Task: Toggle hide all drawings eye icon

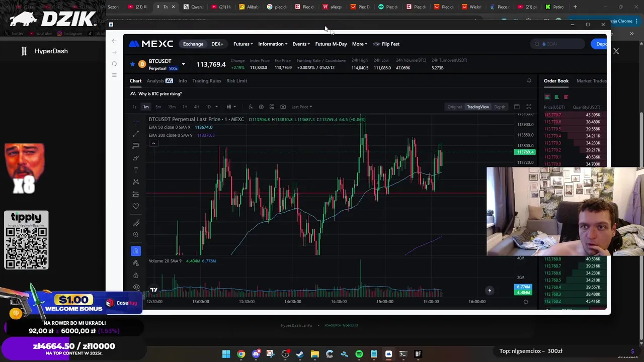Action: (136, 287)
